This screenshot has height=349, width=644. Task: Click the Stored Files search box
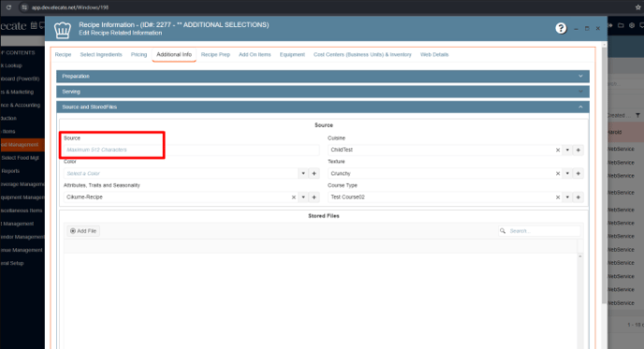coord(539,231)
